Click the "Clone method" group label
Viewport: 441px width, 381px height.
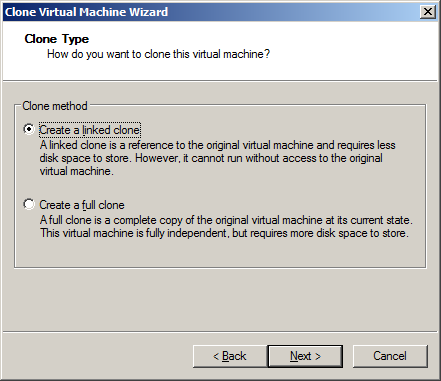55,106
